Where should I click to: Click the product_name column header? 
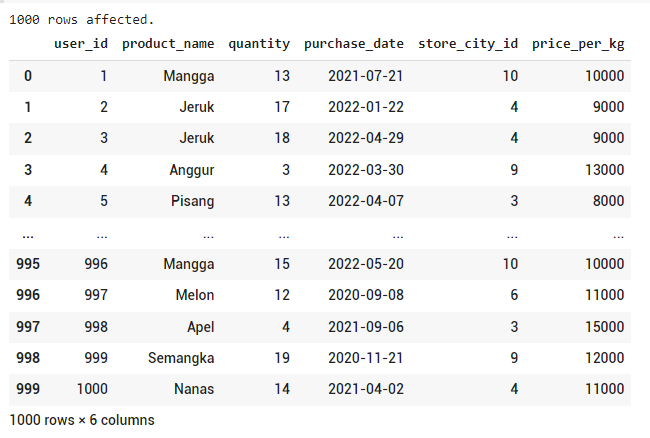tap(168, 44)
